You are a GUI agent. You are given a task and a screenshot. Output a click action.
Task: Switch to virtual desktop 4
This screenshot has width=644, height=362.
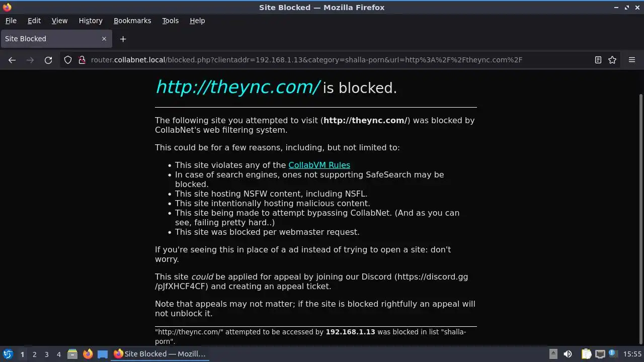(x=58, y=354)
